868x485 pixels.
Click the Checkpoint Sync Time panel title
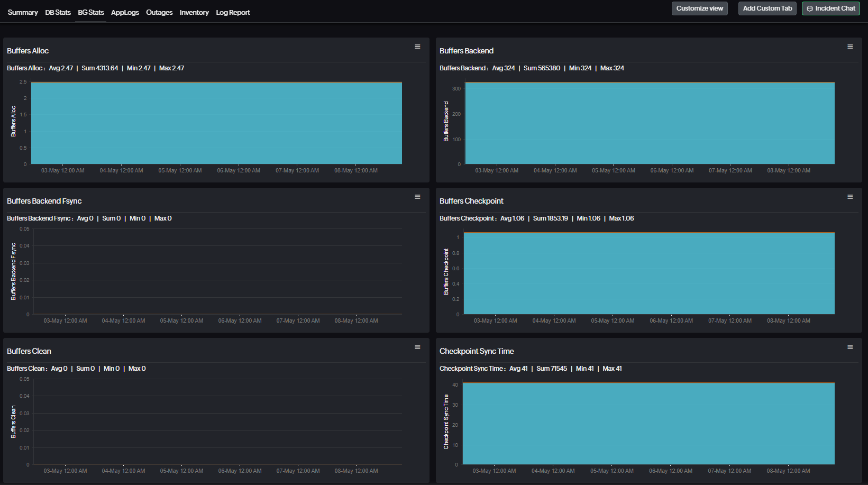tap(477, 351)
